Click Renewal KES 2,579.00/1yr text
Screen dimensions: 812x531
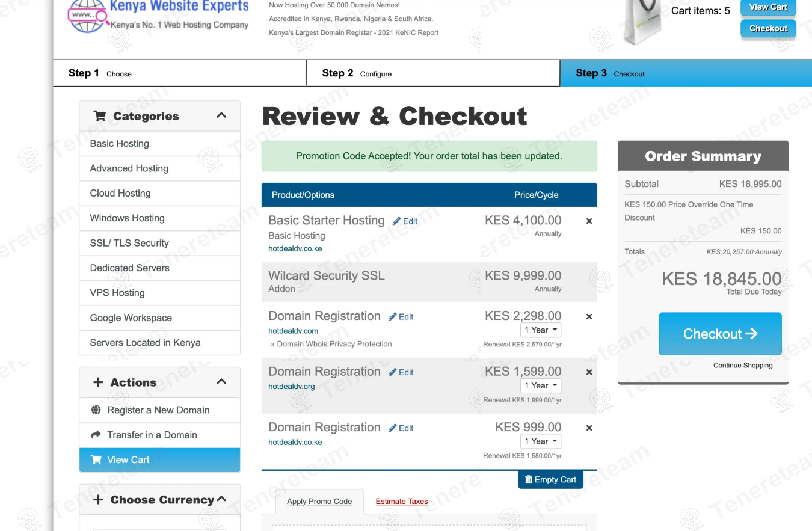click(x=522, y=345)
